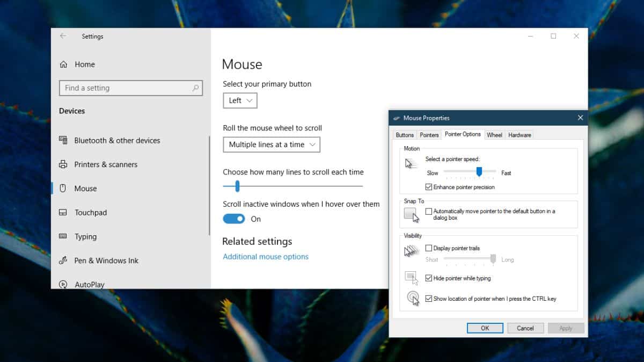644x362 pixels.
Task: Minimize the Settings window
Action: (x=530, y=36)
